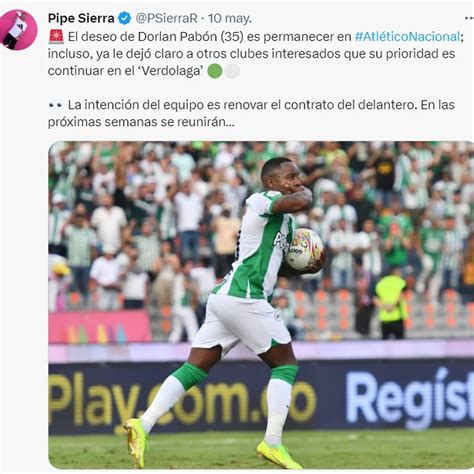
Task: Click the eyes emoji
Action: tap(55, 105)
